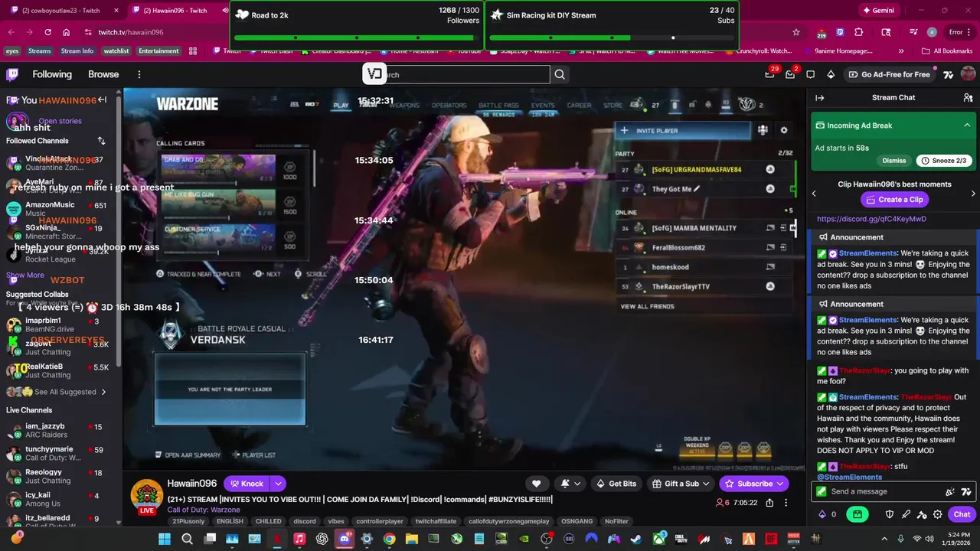Open the three-dot more menu beside Browse

click(139, 74)
